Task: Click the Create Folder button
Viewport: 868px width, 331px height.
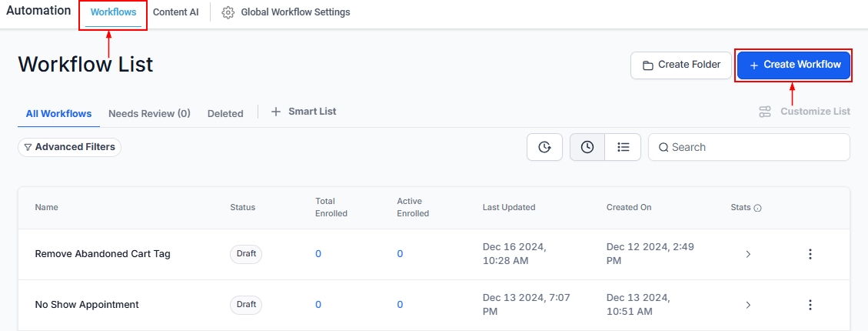Action: click(x=680, y=65)
